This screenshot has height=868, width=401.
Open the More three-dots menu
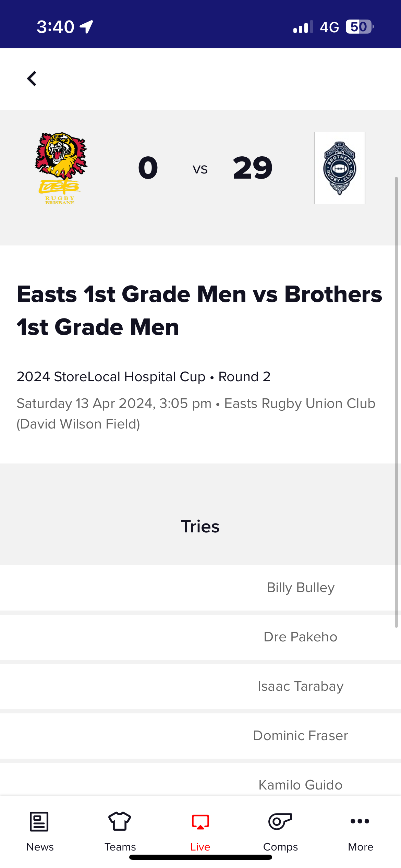click(x=360, y=821)
